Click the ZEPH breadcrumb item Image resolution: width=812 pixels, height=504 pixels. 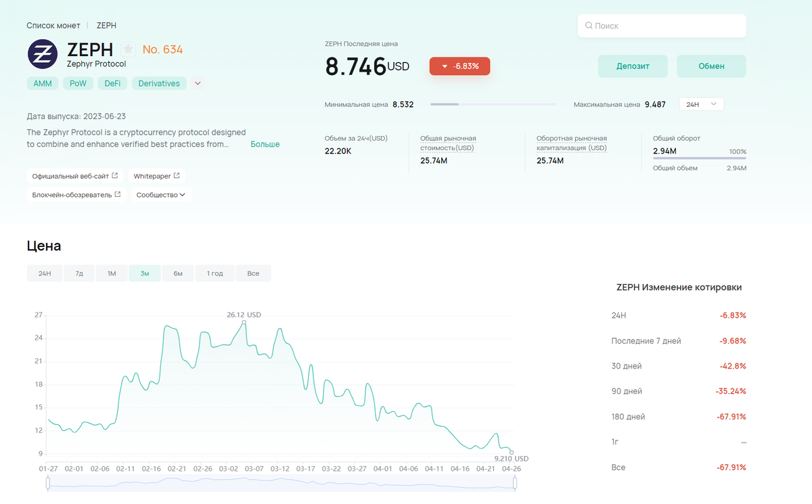coord(107,25)
